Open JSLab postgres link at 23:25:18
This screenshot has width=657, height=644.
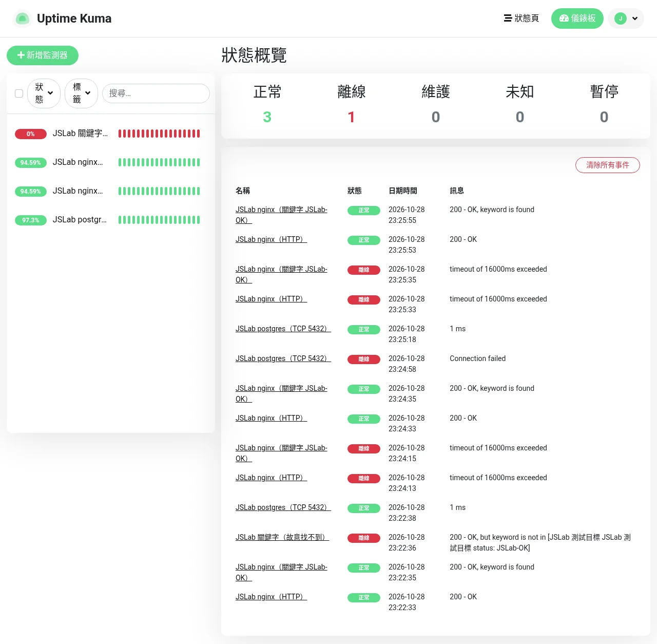tap(283, 329)
